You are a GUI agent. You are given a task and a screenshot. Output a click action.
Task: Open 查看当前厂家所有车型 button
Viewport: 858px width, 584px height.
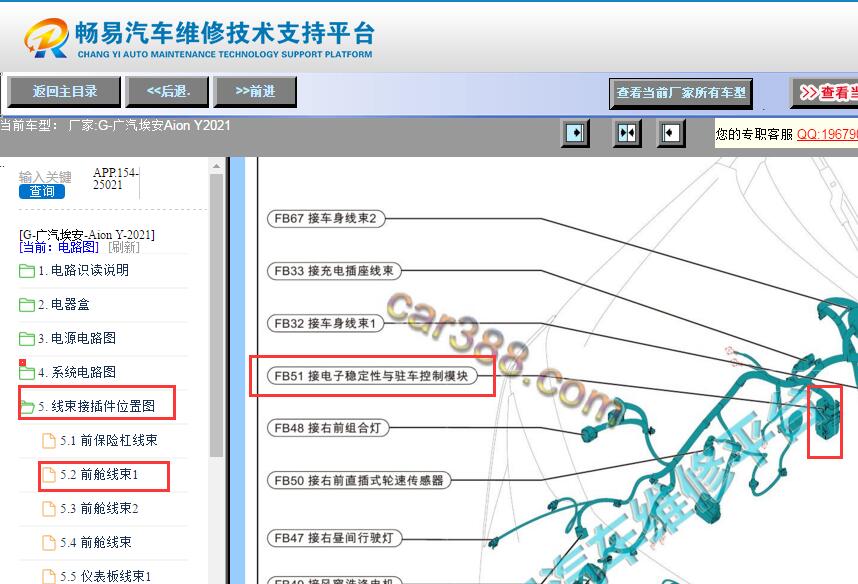point(681,93)
